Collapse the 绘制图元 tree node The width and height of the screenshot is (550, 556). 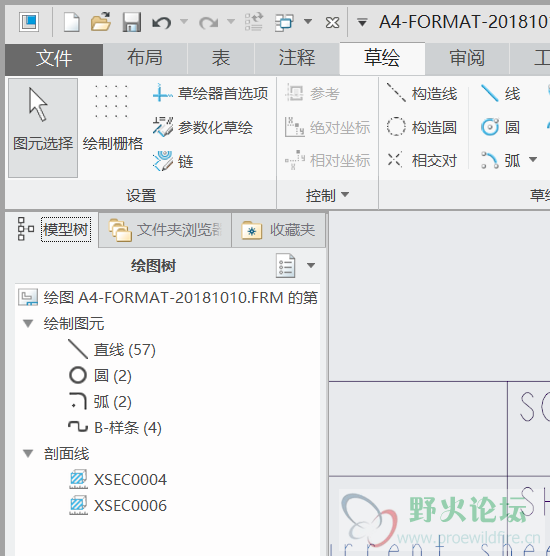coord(28,323)
